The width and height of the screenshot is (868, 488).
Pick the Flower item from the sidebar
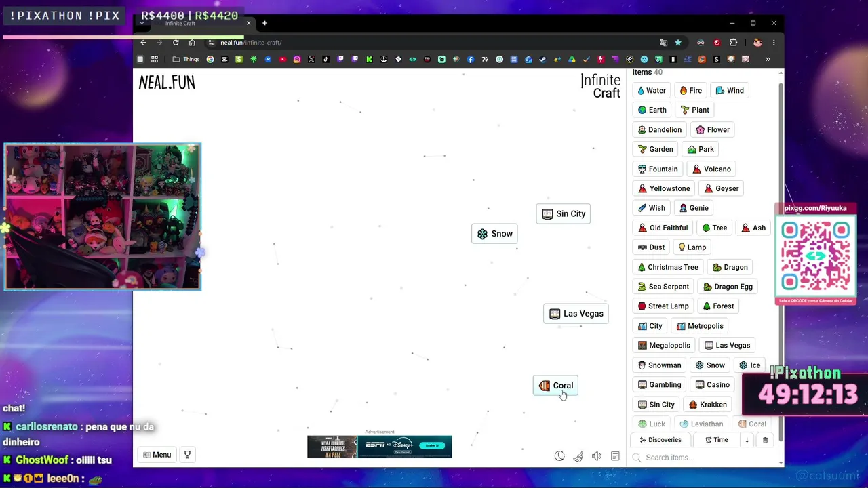(x=713, y=129)
